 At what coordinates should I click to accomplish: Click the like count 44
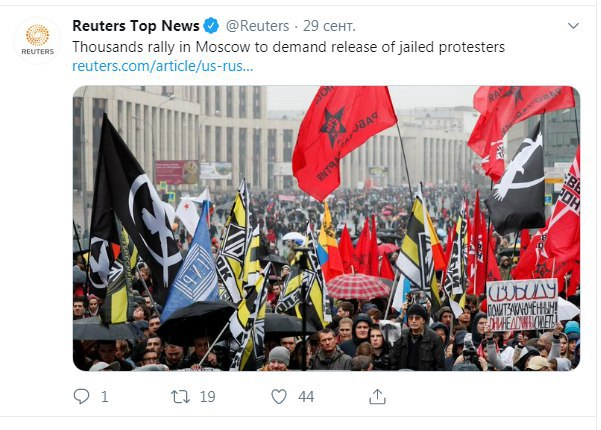point(306,397)
